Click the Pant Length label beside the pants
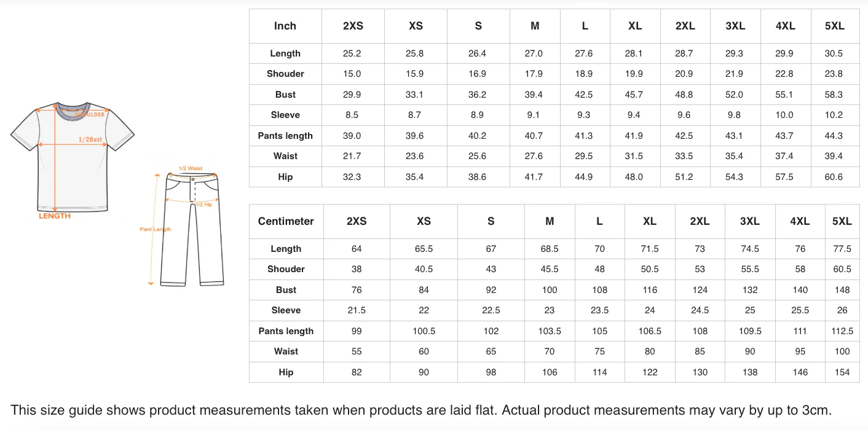The width and height of the screenshot is (868, 430). click(155, 229)
